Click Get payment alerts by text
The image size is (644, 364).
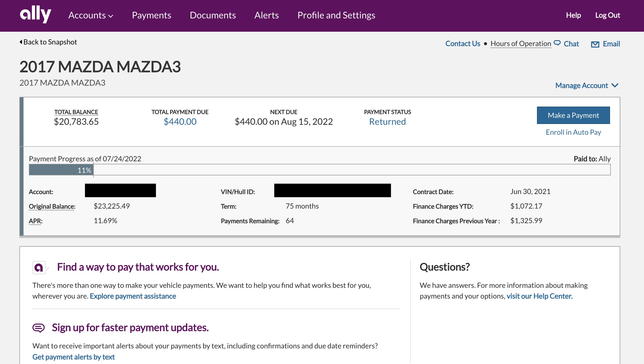pos(74,357)
